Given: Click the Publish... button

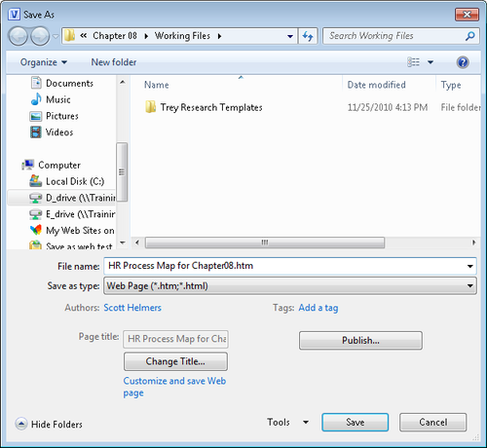Looking at the screenshot, I should (x=360, y=340).
